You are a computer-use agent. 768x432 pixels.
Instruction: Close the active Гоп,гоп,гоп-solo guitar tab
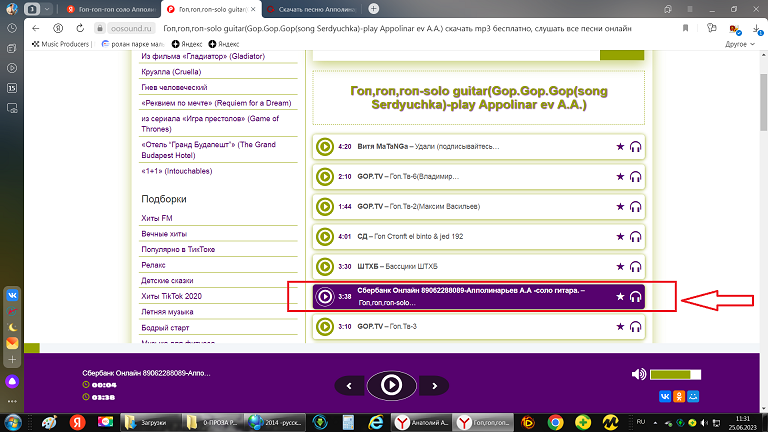point(253,9)
